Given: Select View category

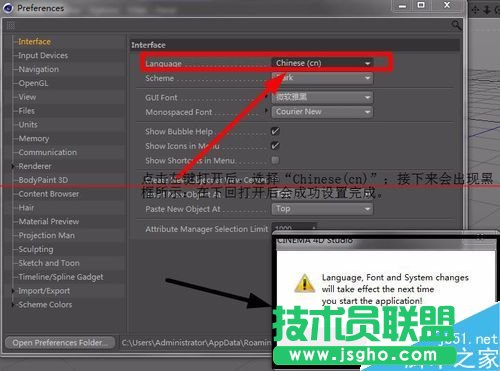Looking at the screenshot, I should point(27,97).
